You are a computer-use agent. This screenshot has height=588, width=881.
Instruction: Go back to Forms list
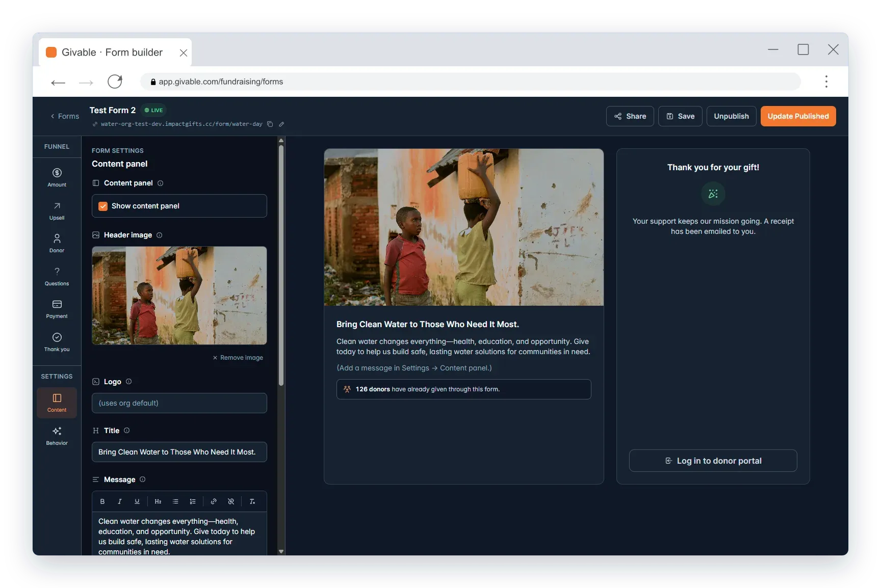(65, 116)
